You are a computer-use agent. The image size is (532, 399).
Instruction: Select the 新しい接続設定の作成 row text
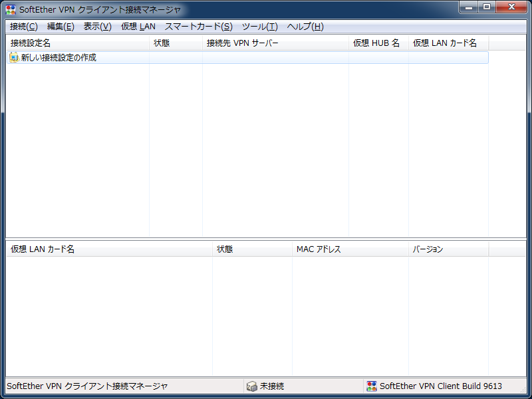click(x=59, y=58)
